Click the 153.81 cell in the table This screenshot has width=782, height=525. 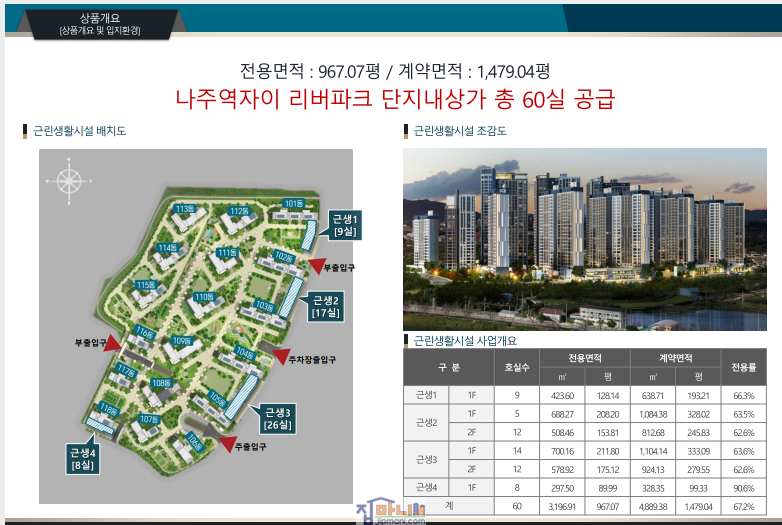click(607, 433)
